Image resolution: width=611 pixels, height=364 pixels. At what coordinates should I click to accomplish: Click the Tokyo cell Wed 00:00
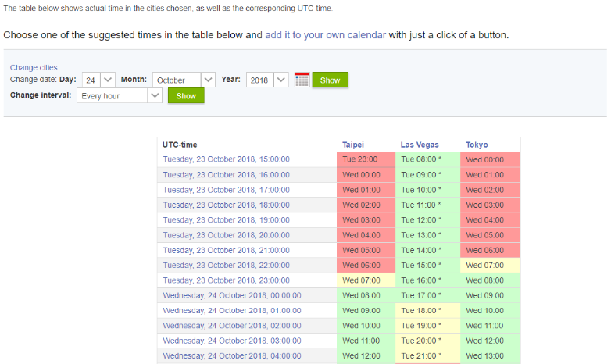coord(490,159)
